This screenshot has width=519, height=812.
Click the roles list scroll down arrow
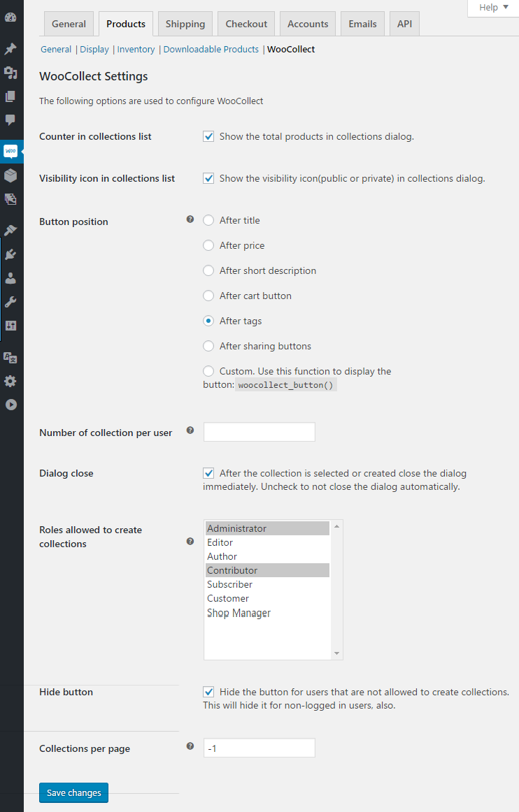[336, 653]
